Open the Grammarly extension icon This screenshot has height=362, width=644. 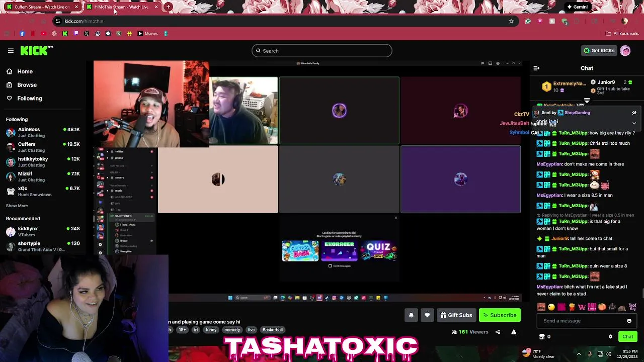528,21
